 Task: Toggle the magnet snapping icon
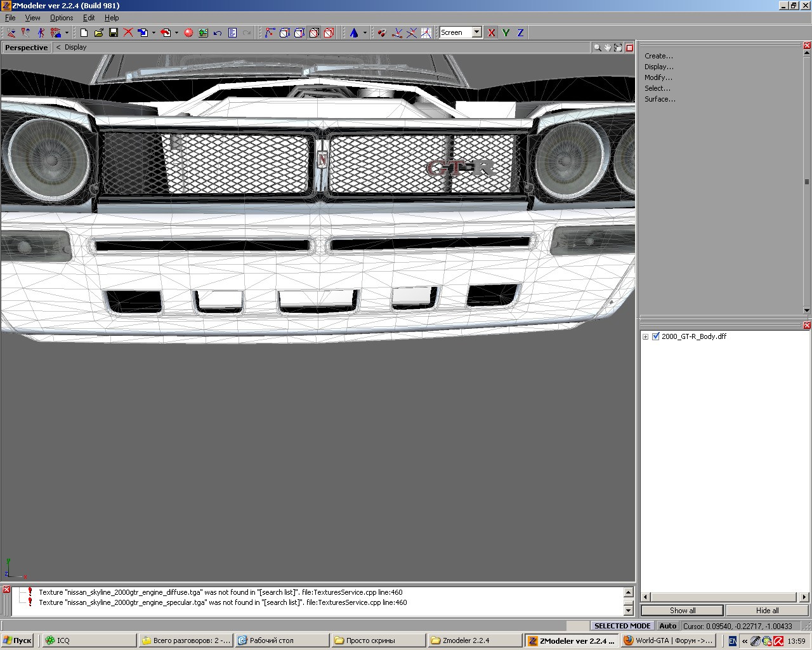[382, 32]
